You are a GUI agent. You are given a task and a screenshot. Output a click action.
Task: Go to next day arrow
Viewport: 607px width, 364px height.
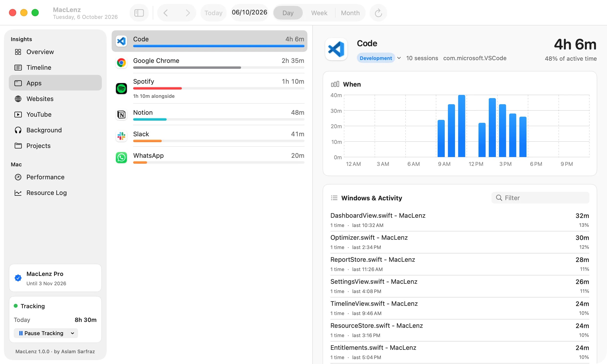(x=187, y=13)
